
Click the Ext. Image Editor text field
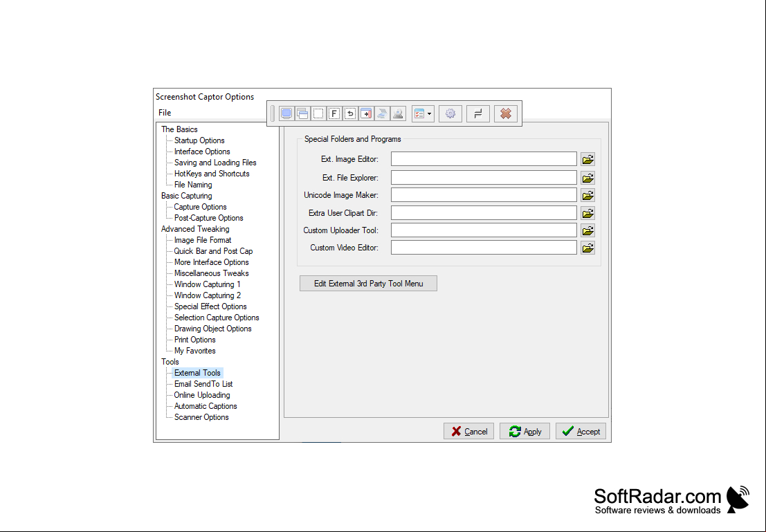point(484,159)
